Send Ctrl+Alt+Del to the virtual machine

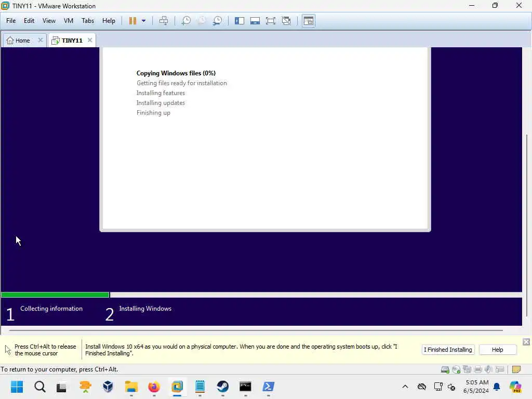point(164,21)
